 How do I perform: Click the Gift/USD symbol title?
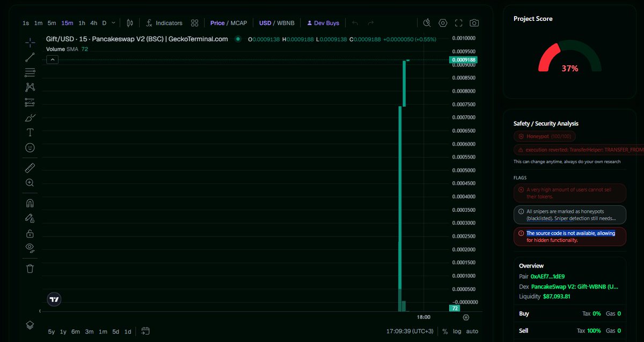tap(137, 39)
